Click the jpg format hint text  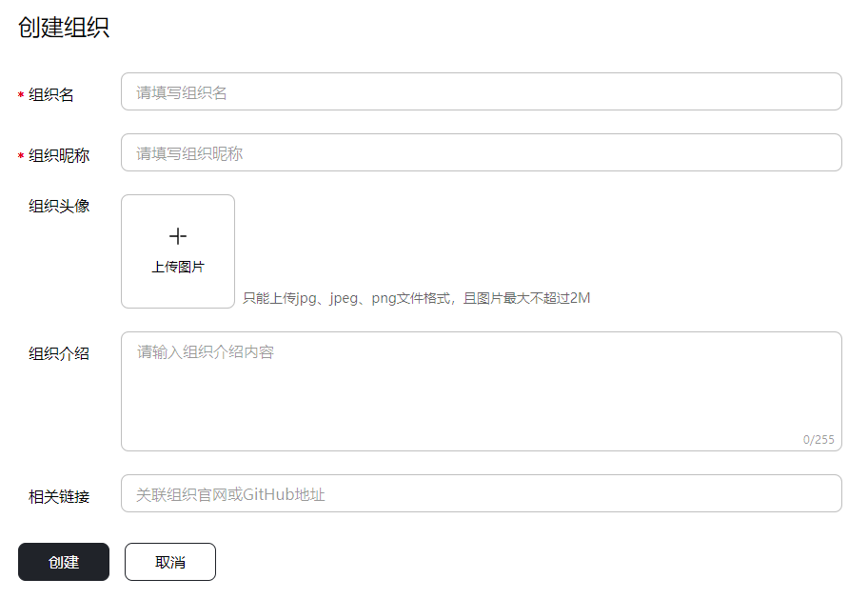coord(415,298)
